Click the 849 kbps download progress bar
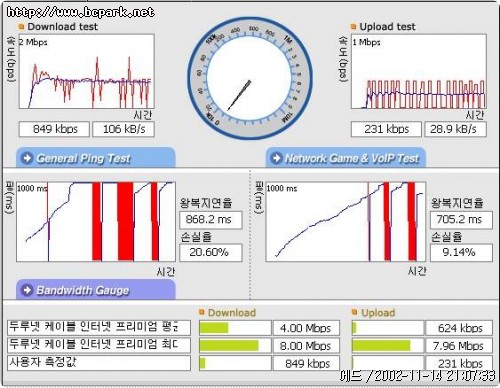The width and height of the screenshot is (500, 388). 235,363
